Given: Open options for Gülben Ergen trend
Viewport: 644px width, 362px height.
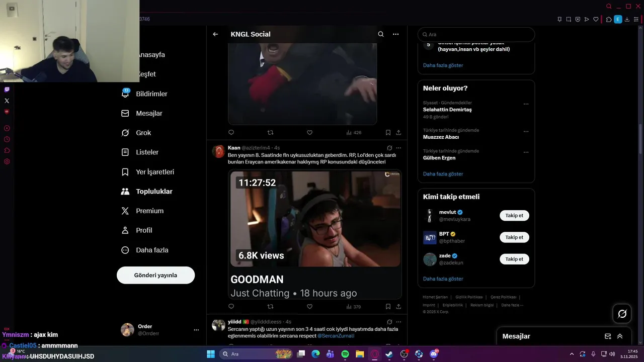Looking at the screenshot, I should [526, 152].
